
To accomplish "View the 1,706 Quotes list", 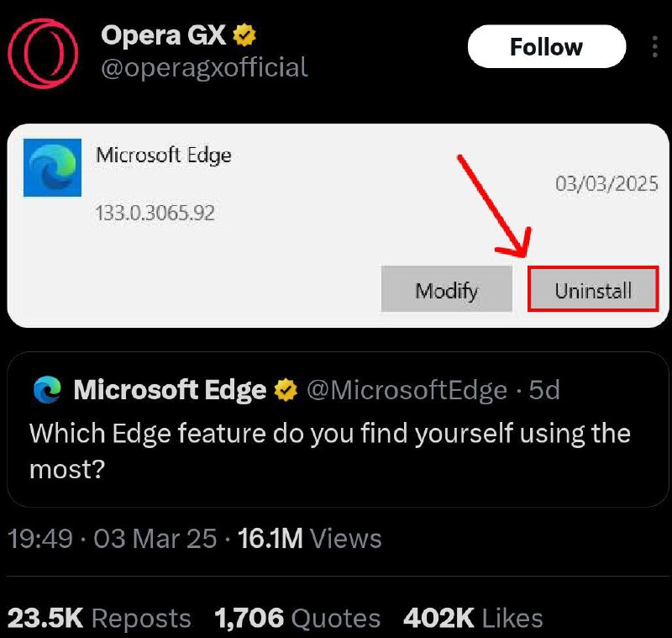I will point(297,619).
